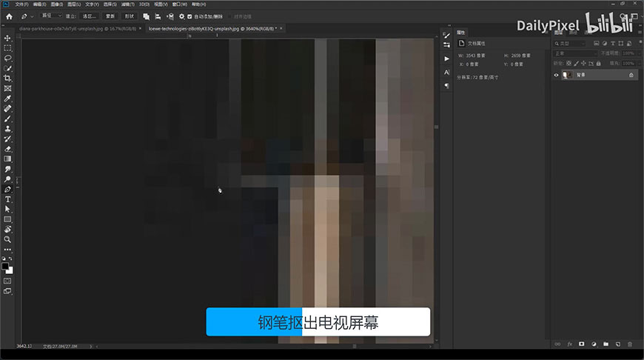This screenshot has width=644, height=360.
Task: Open the layer filter 类型 dropdown
Action: coord(570,43)
